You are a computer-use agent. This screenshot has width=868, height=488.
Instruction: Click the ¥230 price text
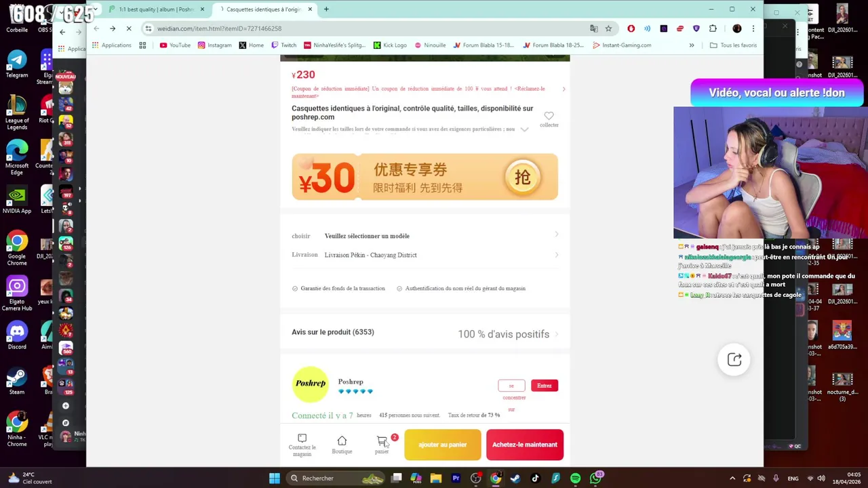[303, 75]
